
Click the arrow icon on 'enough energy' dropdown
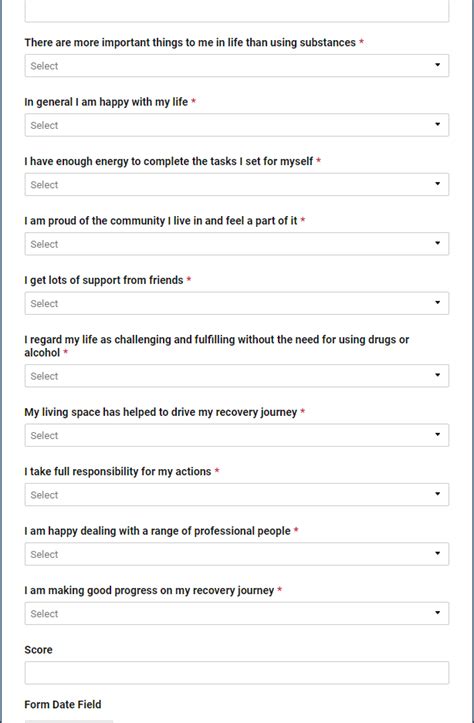click(438, 184)
